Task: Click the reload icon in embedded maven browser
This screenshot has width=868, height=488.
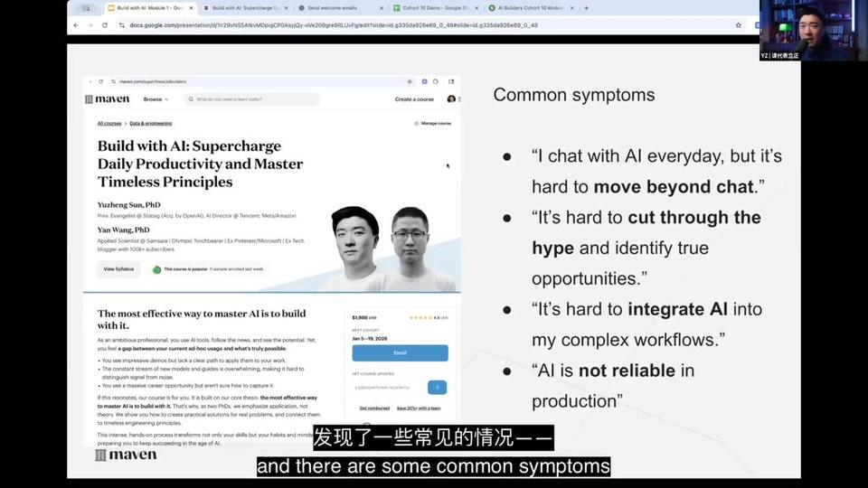Action: click(100, 81)
